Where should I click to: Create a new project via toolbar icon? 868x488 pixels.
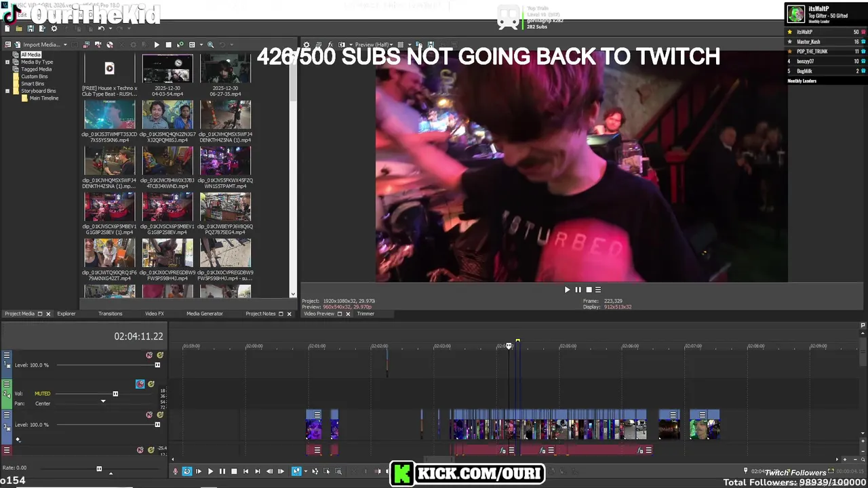[x=7, y=28]
